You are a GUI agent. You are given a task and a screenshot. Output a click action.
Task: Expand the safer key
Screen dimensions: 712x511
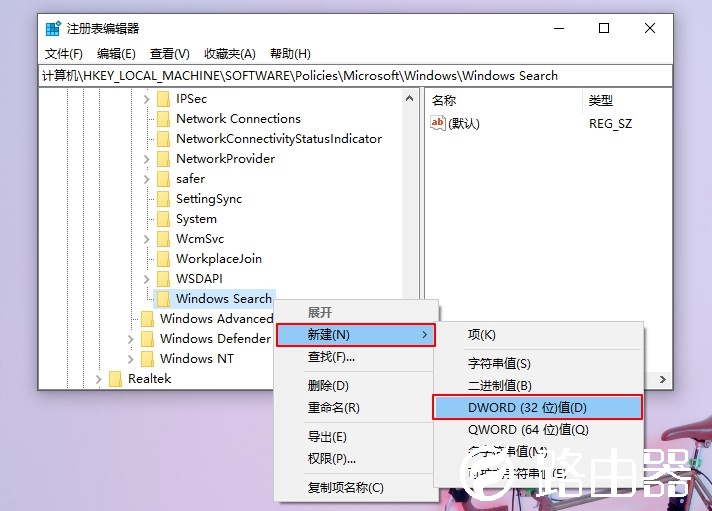tap(146, 179)
